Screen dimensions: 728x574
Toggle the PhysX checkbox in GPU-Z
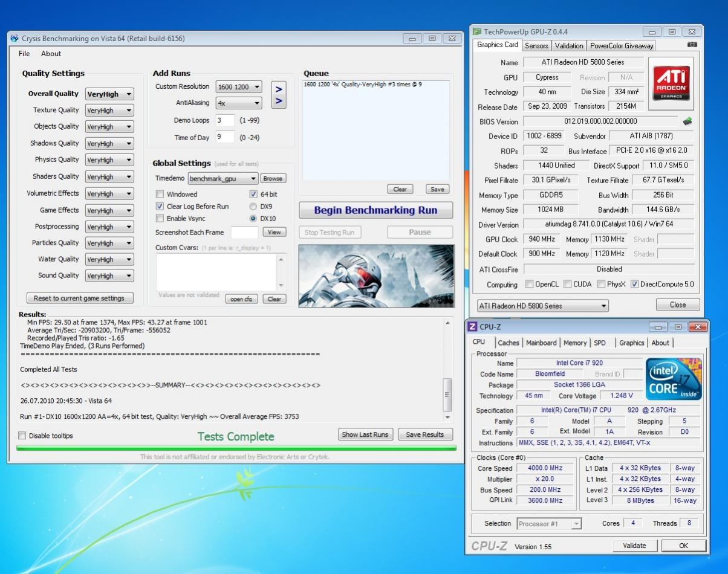pyautogui.click(x=602, y=284)
